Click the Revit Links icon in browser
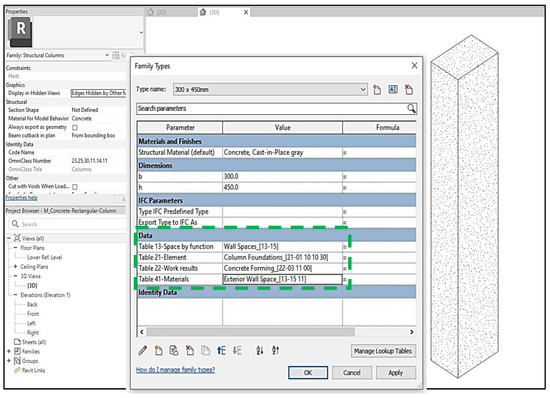The height and width of the screenshot is (398, 550). pos(17,370)
